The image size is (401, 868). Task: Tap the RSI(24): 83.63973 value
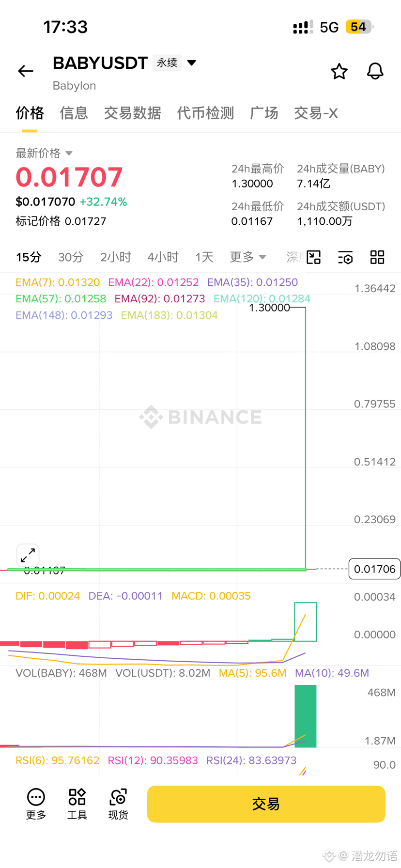[x=251, y=760]
